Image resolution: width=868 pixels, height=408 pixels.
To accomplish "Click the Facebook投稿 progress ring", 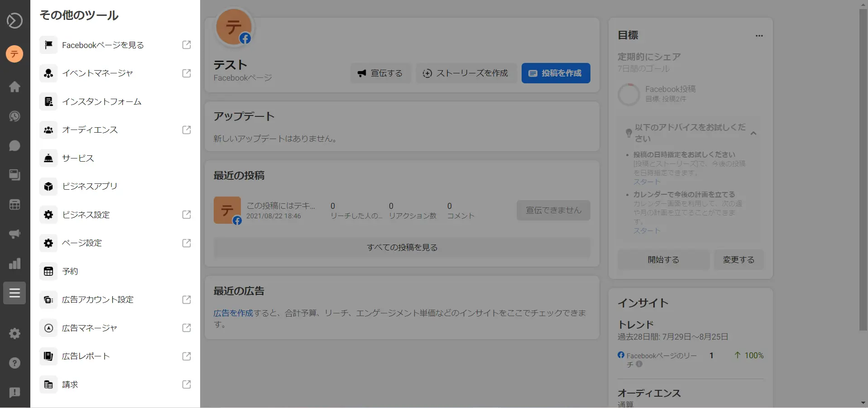I will [628, 94].
